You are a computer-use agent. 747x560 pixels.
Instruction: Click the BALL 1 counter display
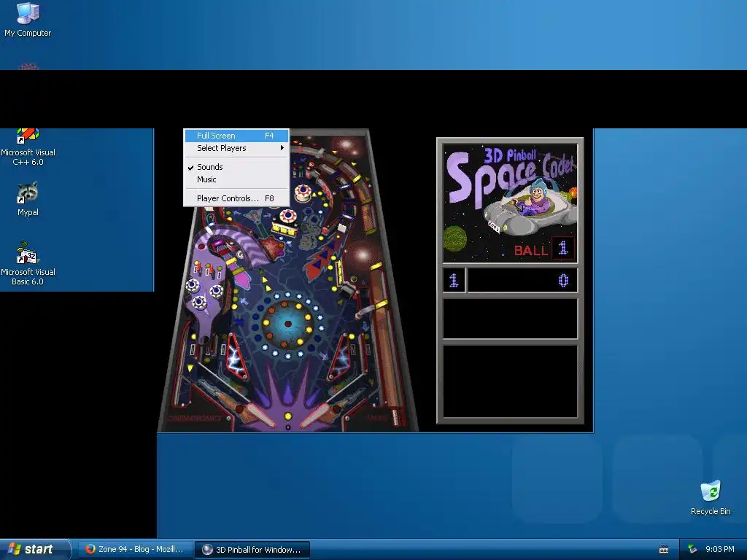coord(543,249)
